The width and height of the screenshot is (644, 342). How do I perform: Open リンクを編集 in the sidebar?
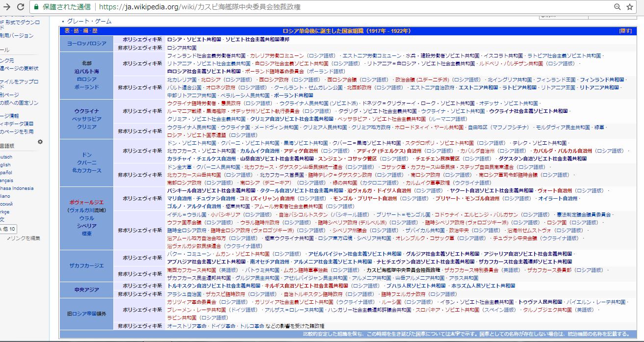tap(23, 238)
